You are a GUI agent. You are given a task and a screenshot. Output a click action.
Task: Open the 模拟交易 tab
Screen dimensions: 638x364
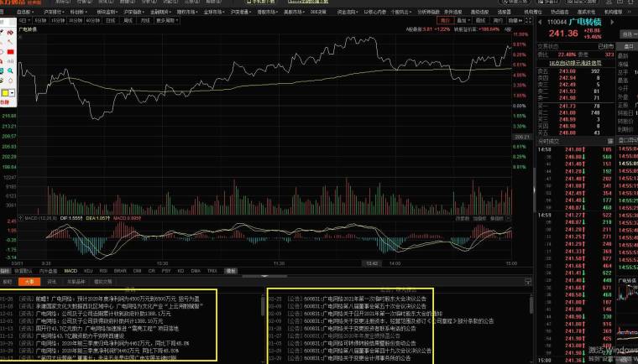(x=103, y=282)
